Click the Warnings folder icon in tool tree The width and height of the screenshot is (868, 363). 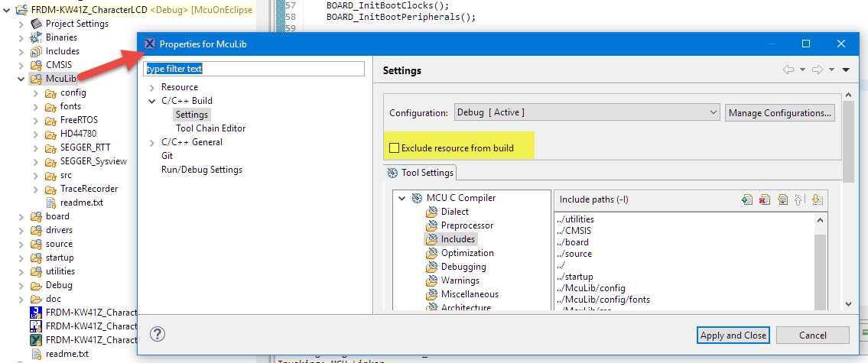[x=431, y=280]
